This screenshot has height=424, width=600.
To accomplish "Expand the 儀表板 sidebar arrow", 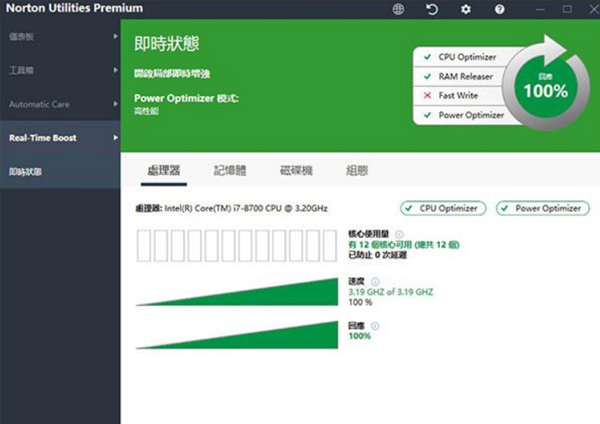I will [x=115, y=36].
